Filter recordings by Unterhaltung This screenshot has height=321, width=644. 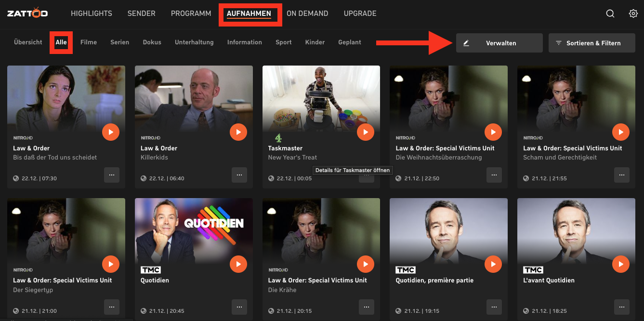click(194, 42)
